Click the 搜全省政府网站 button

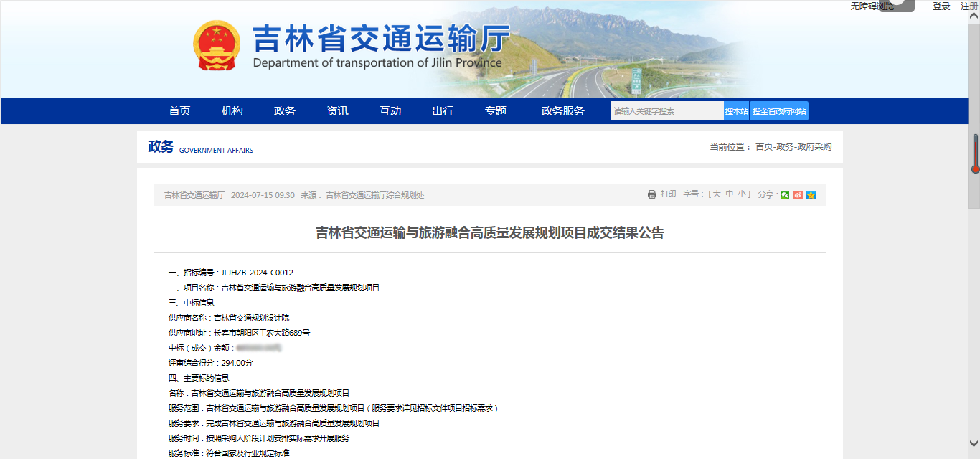click(779, 111)
